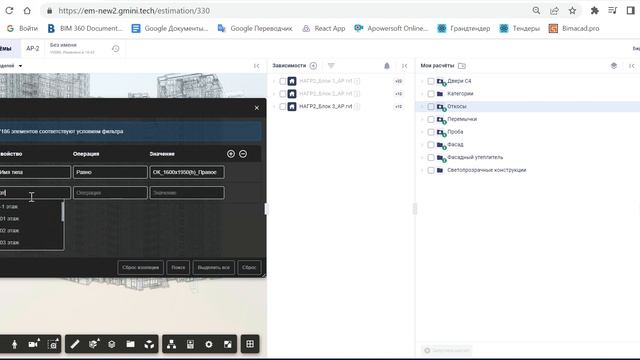Open the filter funnel in Зависимости panel

(x=331, y=66)
